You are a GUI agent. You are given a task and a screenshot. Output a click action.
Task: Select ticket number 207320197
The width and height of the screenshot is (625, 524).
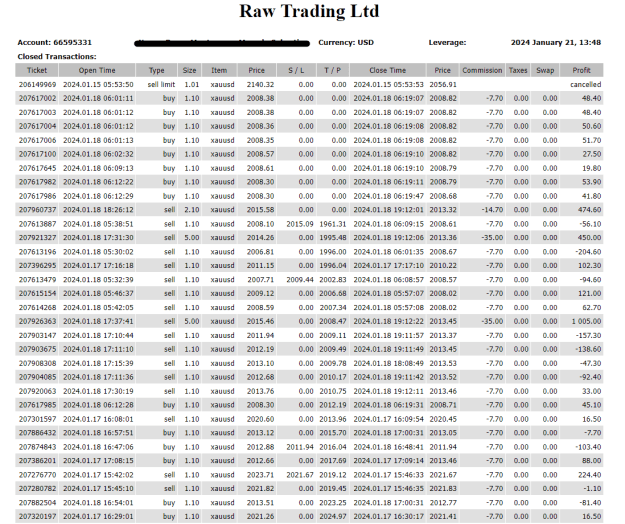coord(37,517)
